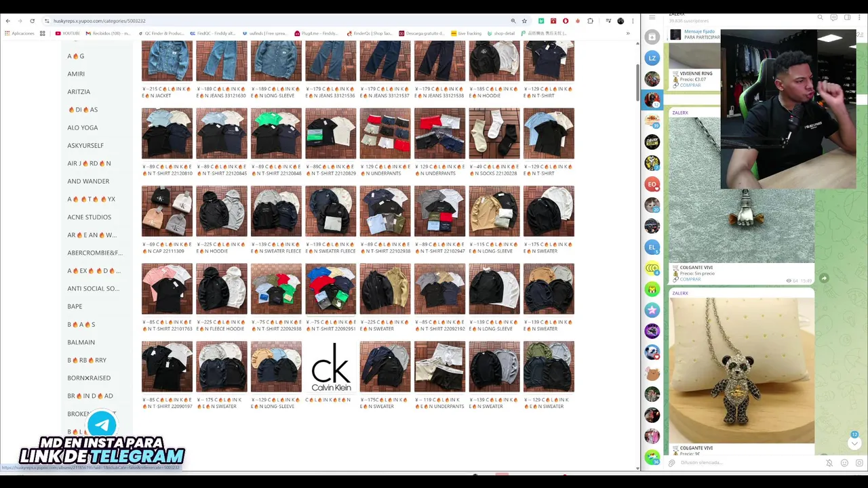The width and height of the screenshot is (868, 488).
Task: Select AMIRI in the category sidebar
Action: click(76, 74)
